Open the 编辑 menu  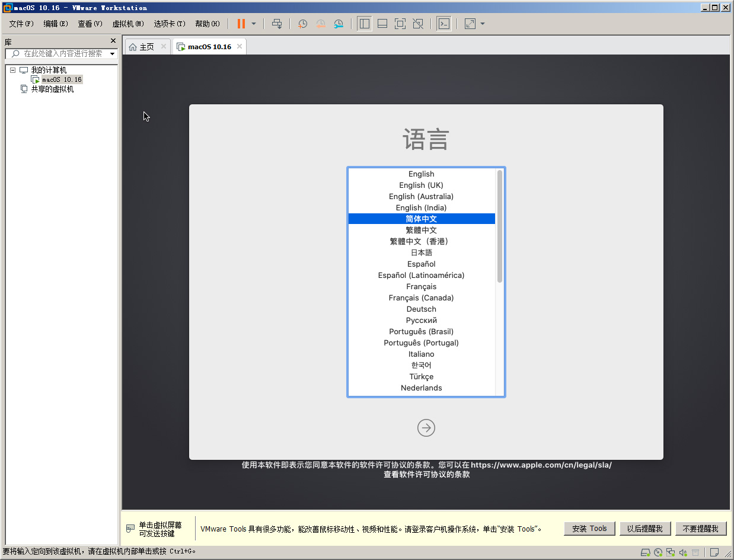tap(56, 24)
